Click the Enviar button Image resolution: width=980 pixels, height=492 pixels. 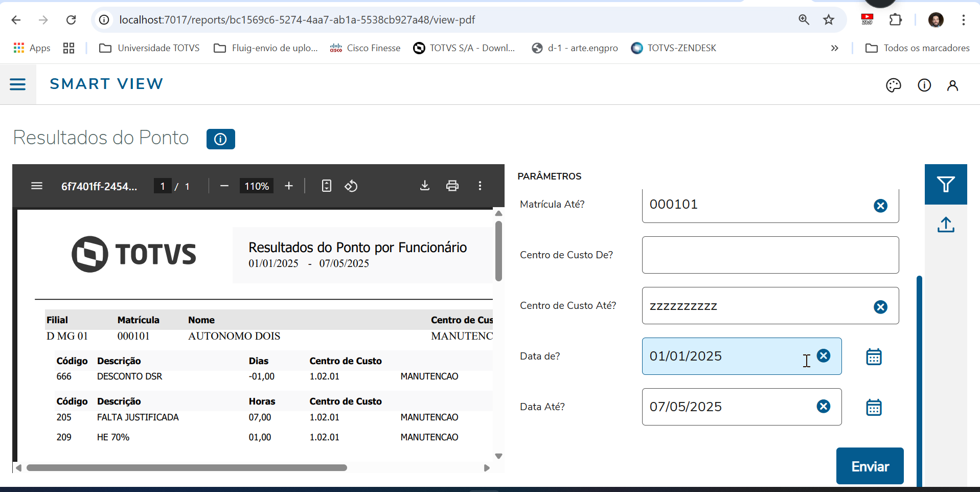click(x=869, y=466)
